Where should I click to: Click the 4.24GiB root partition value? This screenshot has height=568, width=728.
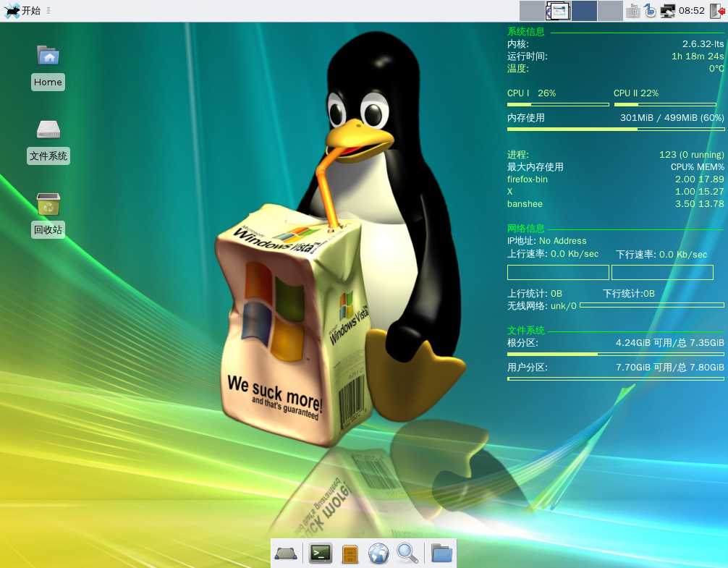tap(669, 342)
